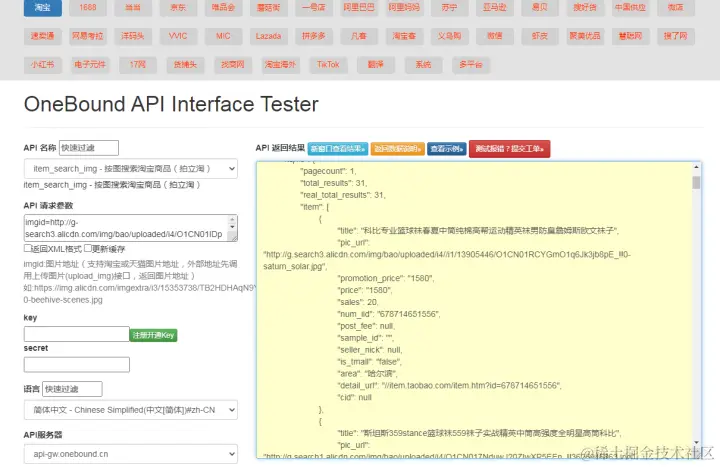Click the secret input field

pos(77,365)
